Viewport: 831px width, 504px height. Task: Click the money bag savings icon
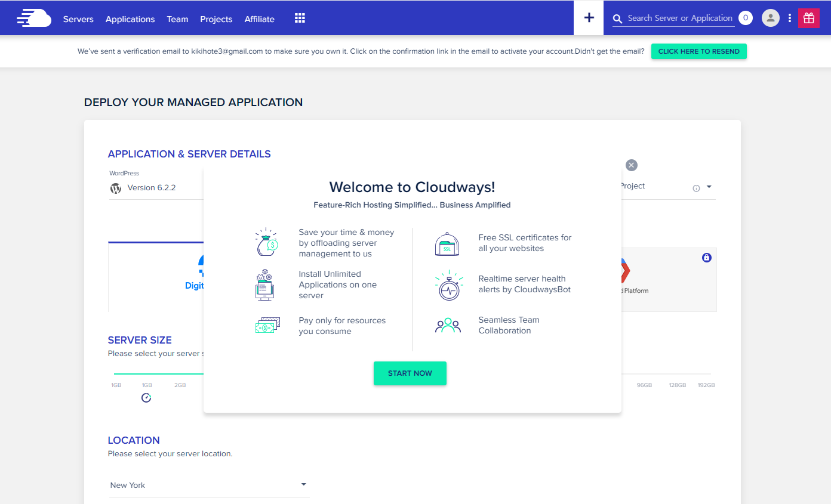(x=267, y=242)
